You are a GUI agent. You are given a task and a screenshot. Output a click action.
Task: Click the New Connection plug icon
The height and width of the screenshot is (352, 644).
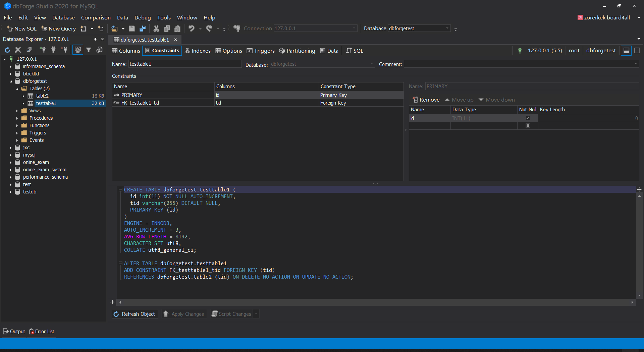coord(43,50)
